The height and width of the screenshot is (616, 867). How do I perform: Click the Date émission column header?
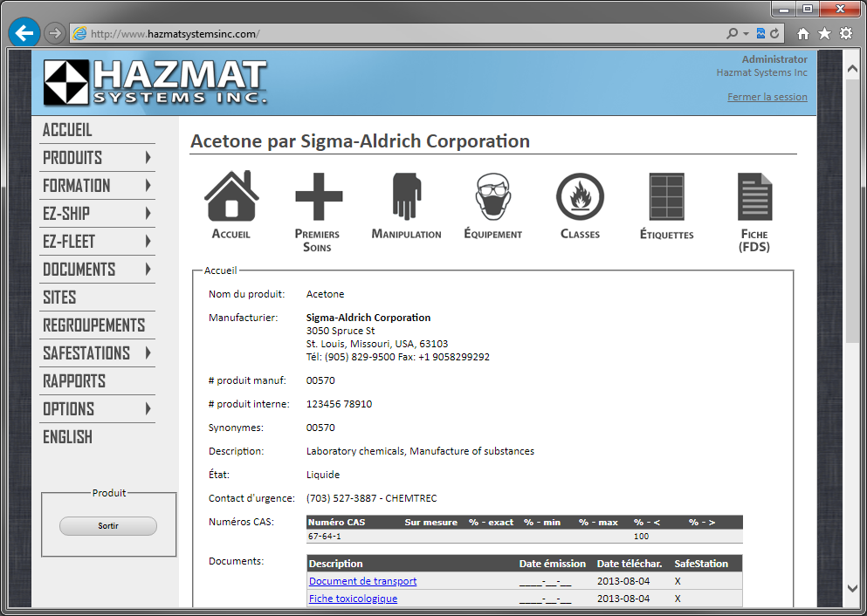click(552, 564)
